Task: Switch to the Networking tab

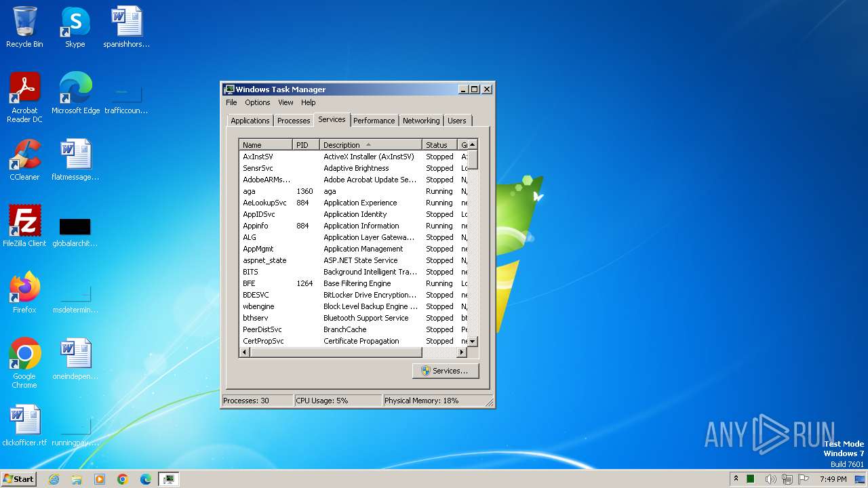Action: click(421, 121)
